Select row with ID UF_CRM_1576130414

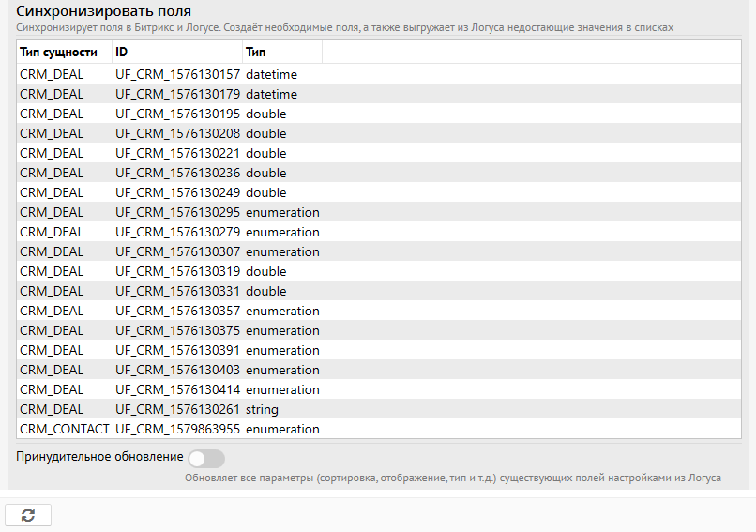[178, 389]
